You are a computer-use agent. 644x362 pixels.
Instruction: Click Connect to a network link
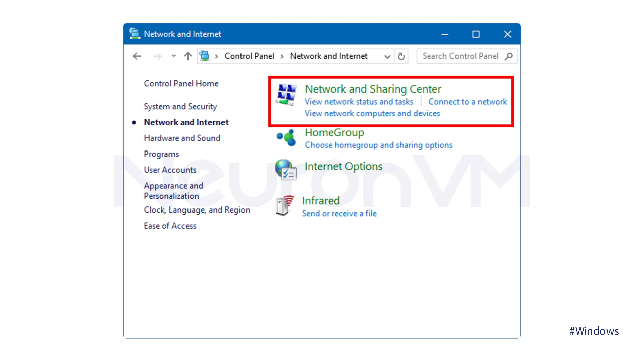click(468, 102)
